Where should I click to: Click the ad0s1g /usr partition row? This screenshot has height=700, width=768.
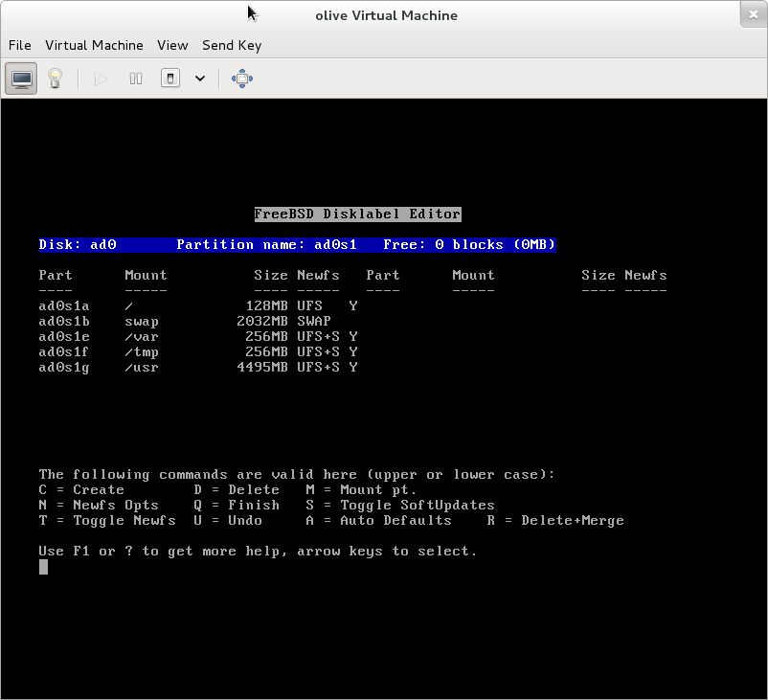[x=197, y=368]
